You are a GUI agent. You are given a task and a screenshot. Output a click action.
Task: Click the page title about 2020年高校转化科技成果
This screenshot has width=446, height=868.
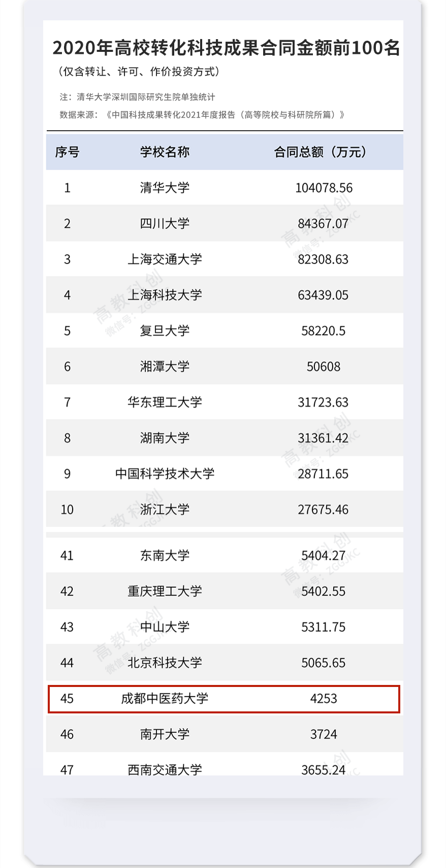(226, 48)
